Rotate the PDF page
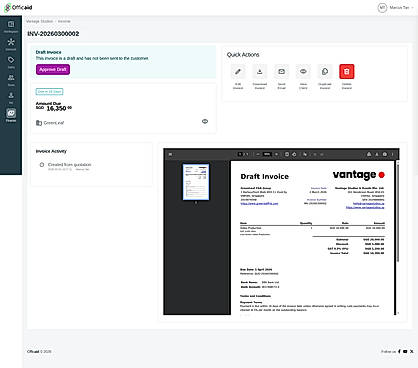Screen dimensions: 418x368 (x=294, y=154)
